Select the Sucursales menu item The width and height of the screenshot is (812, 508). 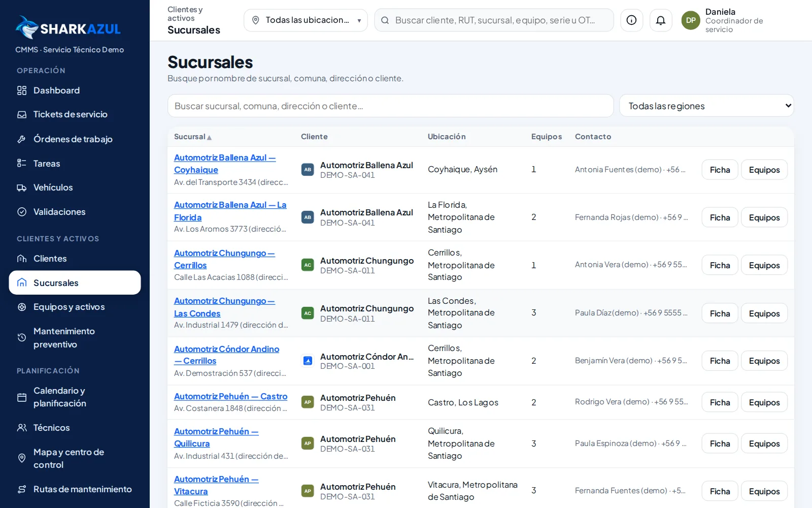point(75,282)
